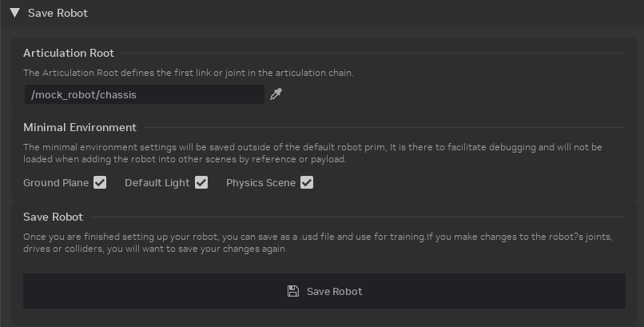Select the Articulation Root section heading

[69, 54]
